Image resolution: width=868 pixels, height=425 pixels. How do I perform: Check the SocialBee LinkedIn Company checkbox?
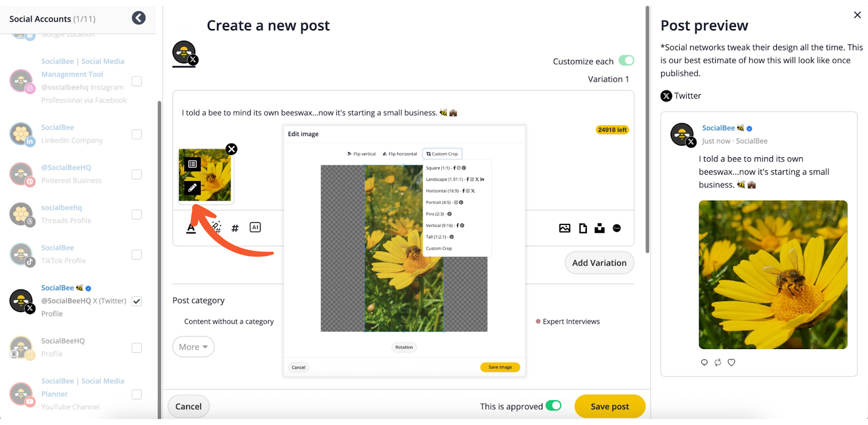pyautogui.click(x=137, y=134)
